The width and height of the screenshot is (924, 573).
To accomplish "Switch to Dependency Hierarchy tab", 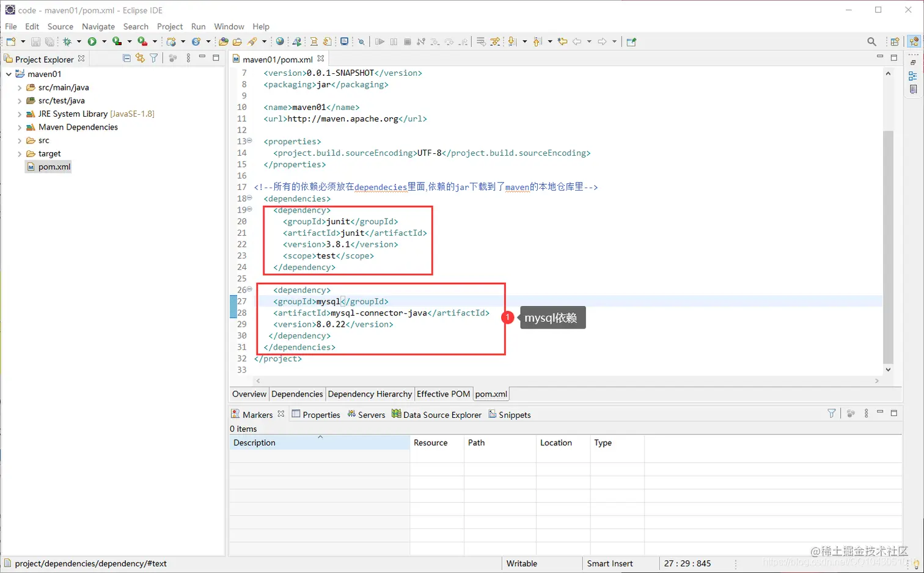I will point(370,394).
